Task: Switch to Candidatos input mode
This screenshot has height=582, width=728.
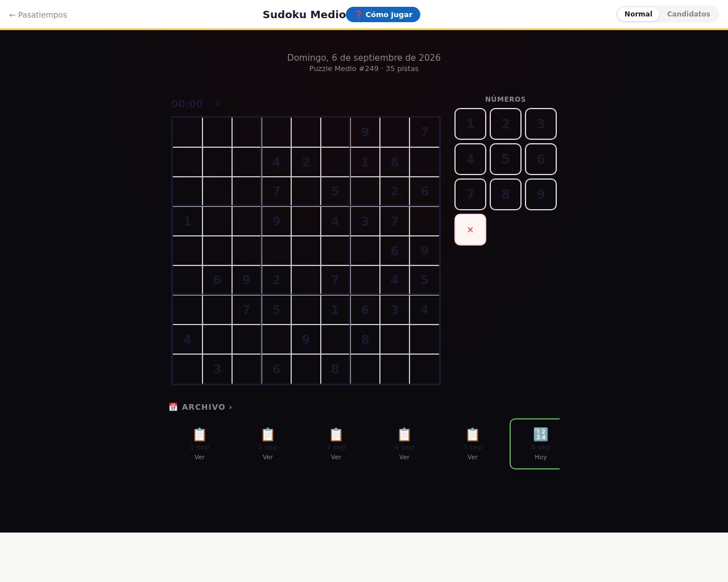Action: pos(688,14)
